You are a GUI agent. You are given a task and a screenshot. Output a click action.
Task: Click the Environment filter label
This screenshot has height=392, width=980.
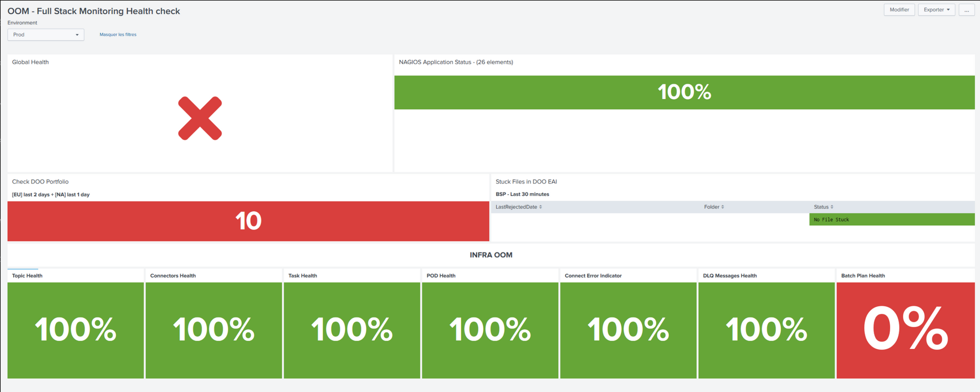pos(22,23)
